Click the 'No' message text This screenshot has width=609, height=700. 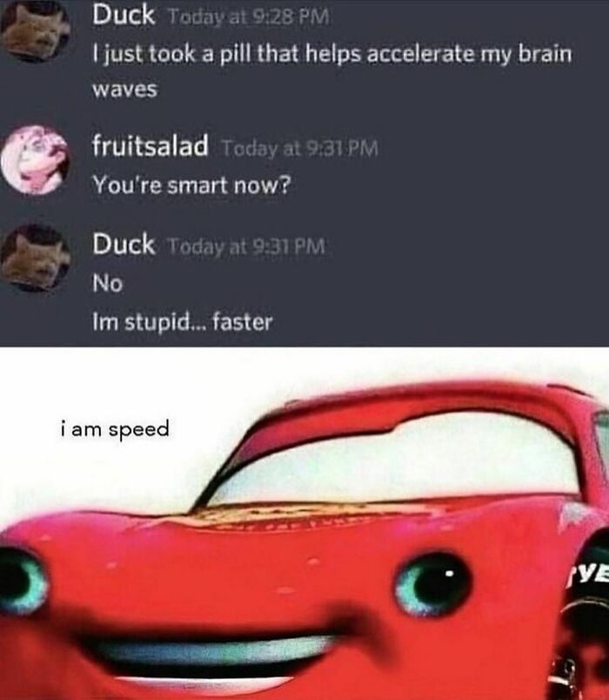(x=107, y=283)
